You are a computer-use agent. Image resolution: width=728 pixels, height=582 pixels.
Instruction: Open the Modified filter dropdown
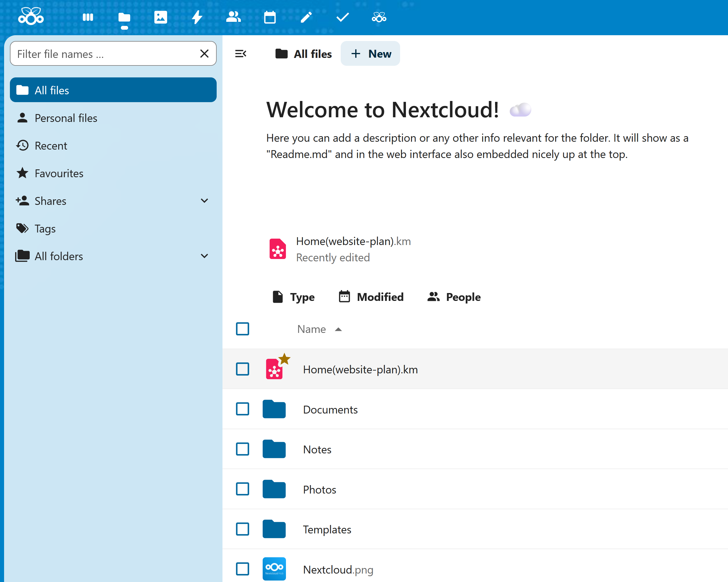(x=371, y=297)
